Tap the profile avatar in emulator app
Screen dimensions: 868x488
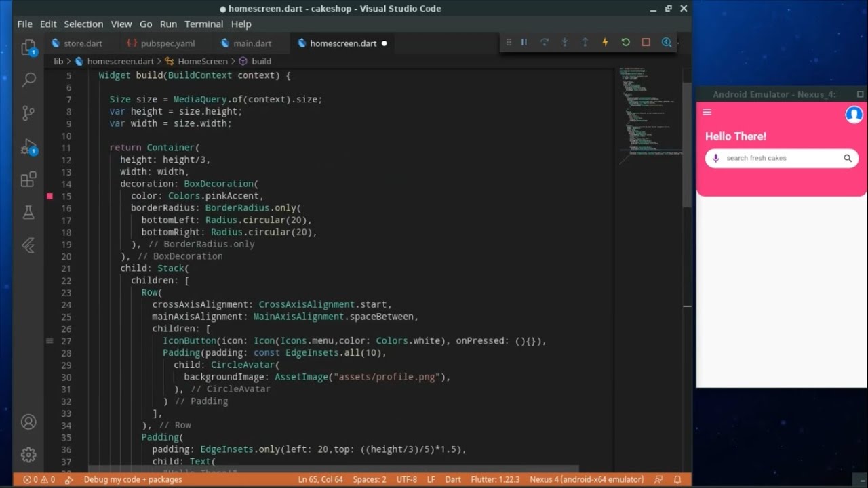click(x=854, y=115)
